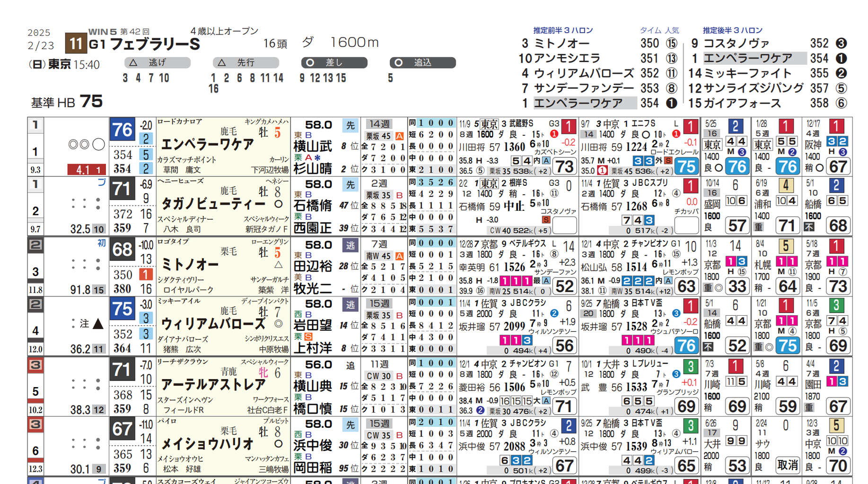Viewport: 868px width, 484px height.
Task: Click the dark 68 HB box beside ミトノオー
Action: coord(122,250)
